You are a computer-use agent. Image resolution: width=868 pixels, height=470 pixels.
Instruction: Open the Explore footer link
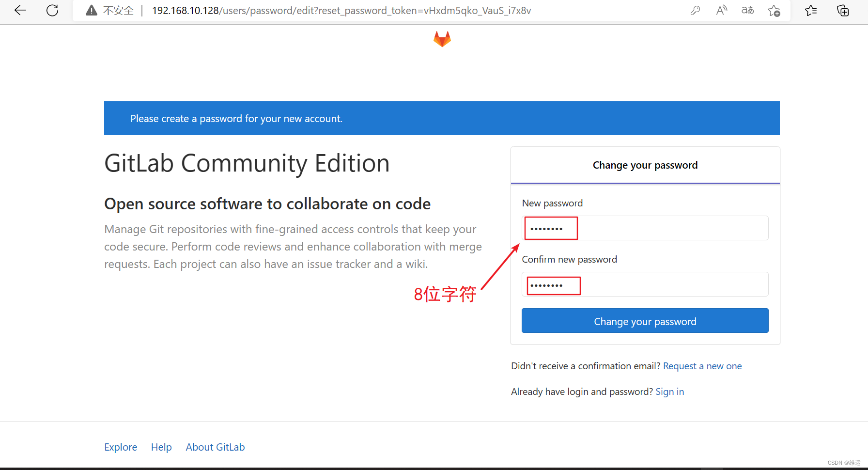click(121, 447)
